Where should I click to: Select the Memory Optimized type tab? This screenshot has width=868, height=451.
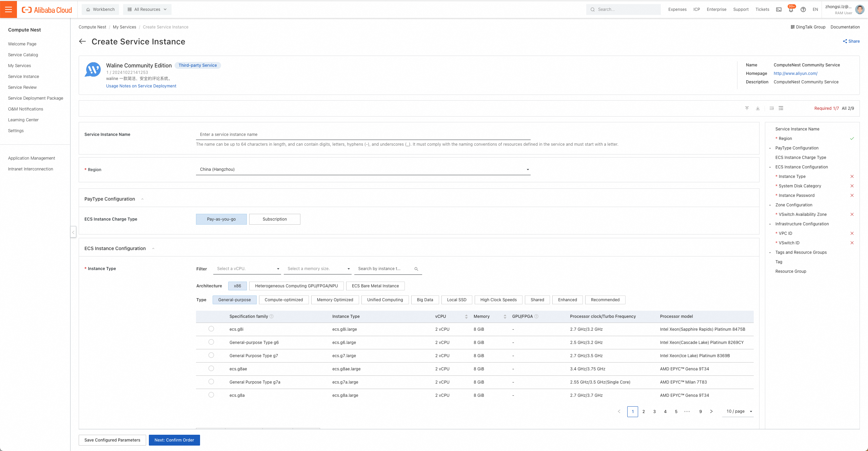(x=335, y=300)
